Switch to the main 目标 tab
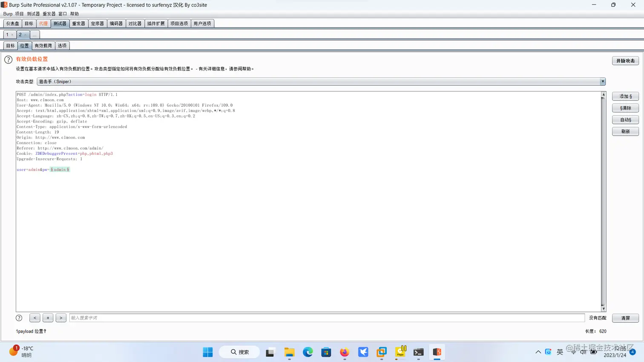The image size is (644, 362). click(x=29, y=24)
